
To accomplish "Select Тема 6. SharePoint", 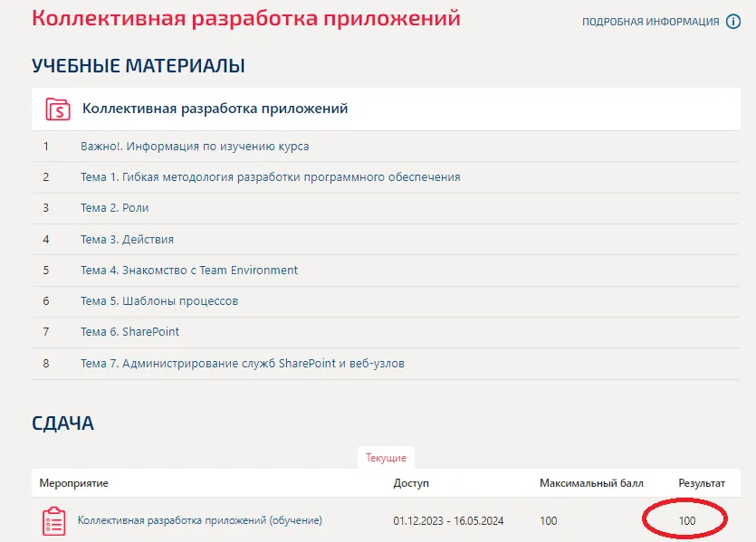I will pos(129,332).
